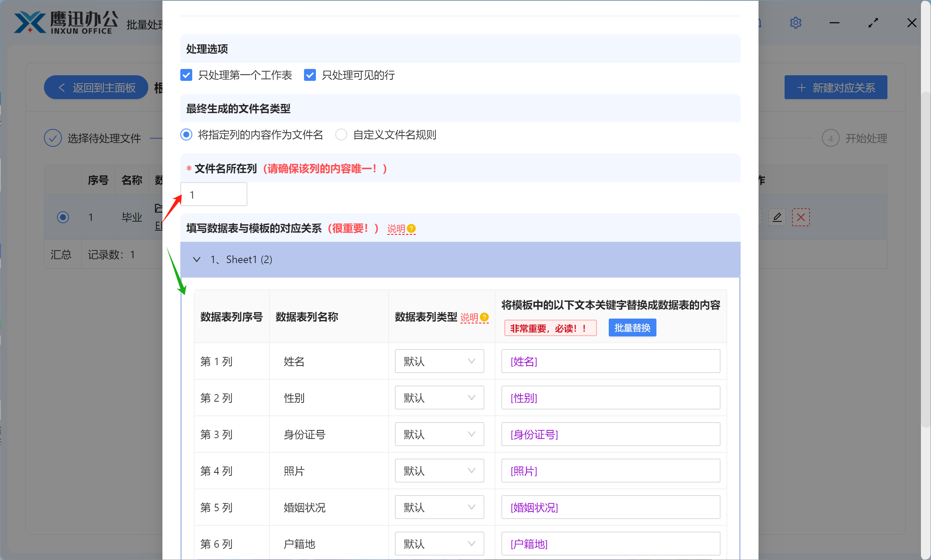Image resolution: width=931 pixels, height=560 pixels.
Task: Open column type dropdown for 性别 row
Action: (x=439, y=397)
